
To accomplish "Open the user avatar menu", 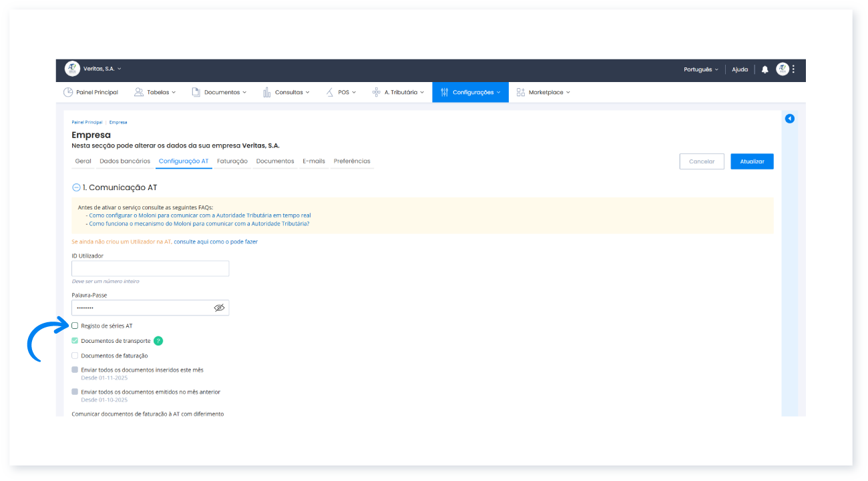I will pos(783,69).
